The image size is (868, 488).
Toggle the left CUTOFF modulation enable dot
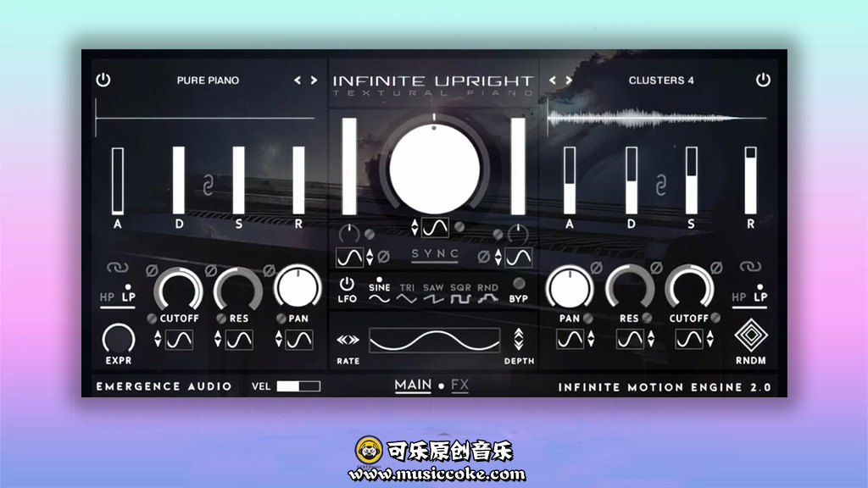coord(152,319)
